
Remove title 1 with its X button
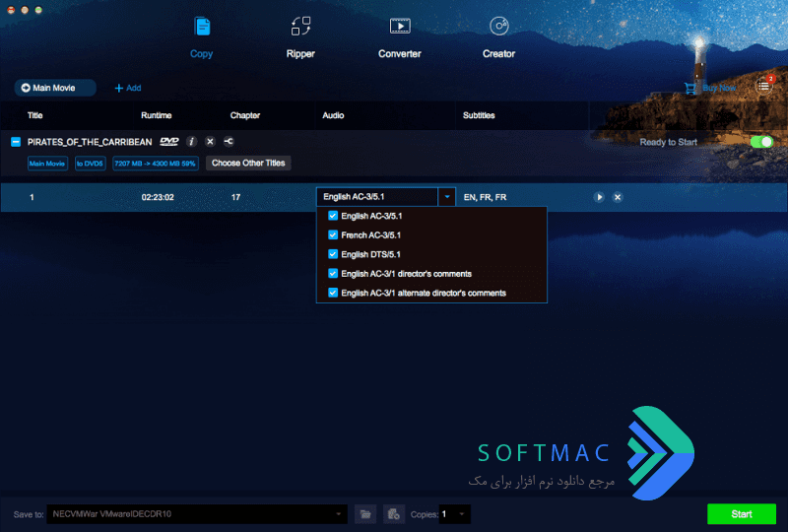[x=618, y=197]
